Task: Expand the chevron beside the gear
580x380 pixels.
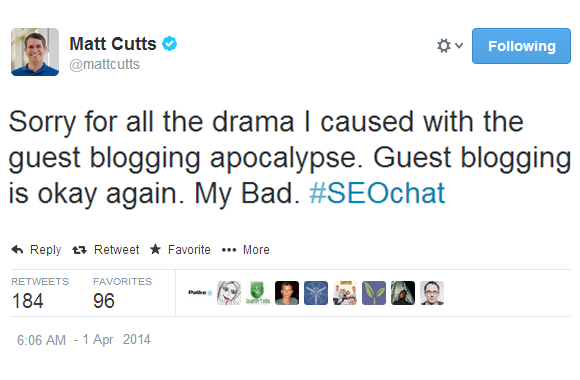Action: click(459, 46)
